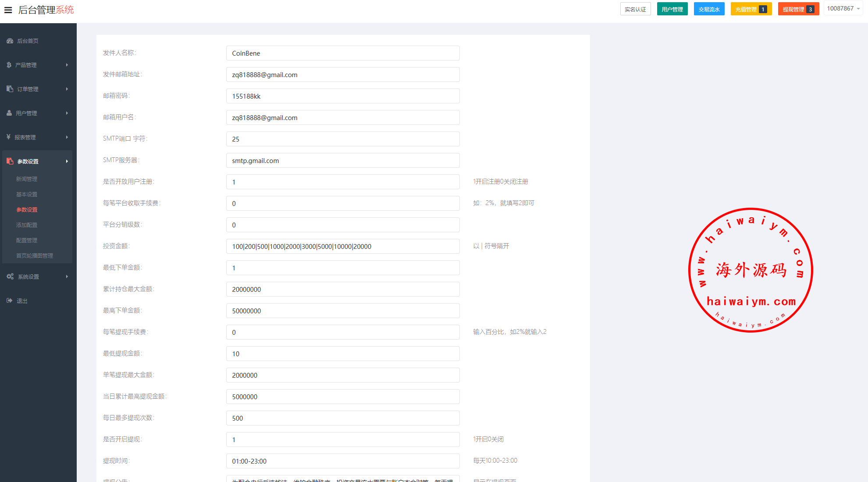Open 首页轮播图管理 submenu item

point(35,255)
